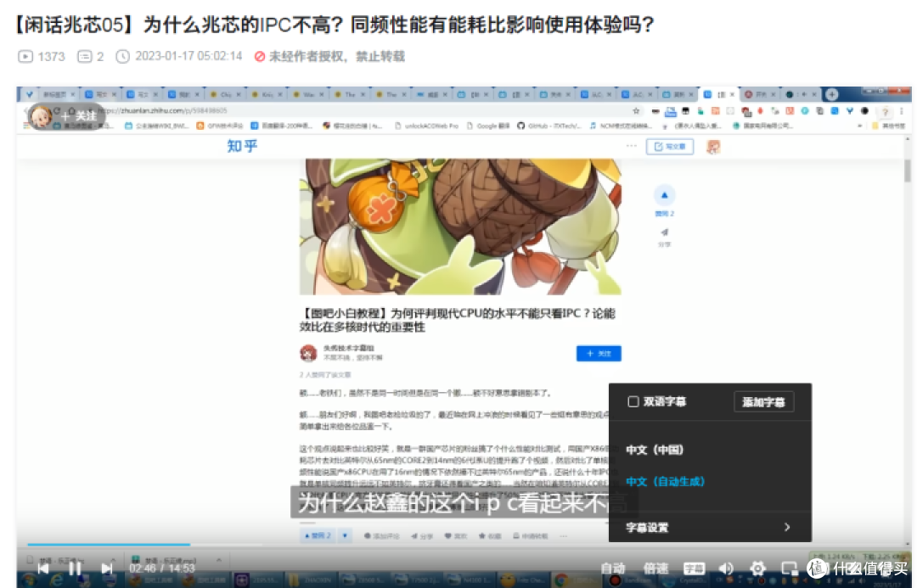Open player settings gear

[x=758, y=568]
